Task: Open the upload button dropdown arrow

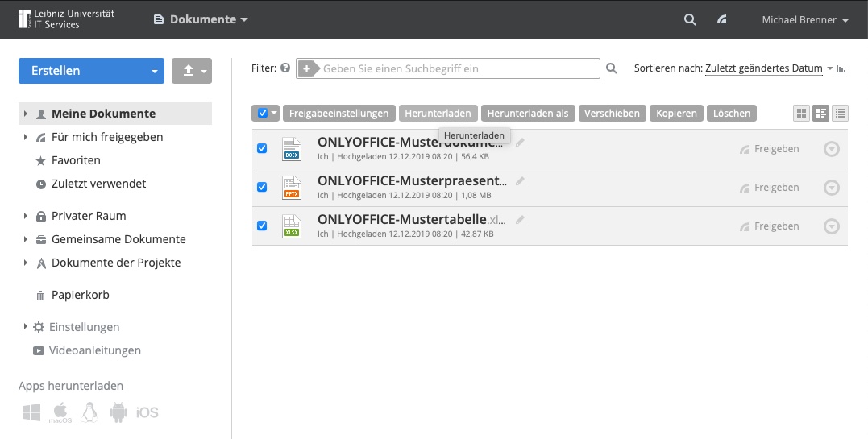Action: pyautogui.click(x=204, y=72)
